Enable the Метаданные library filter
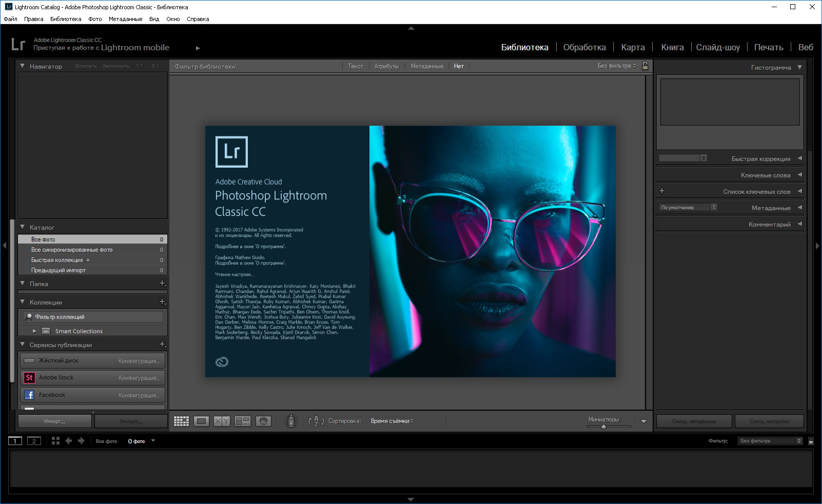822x504 pixels. click(x=427, y=66)
